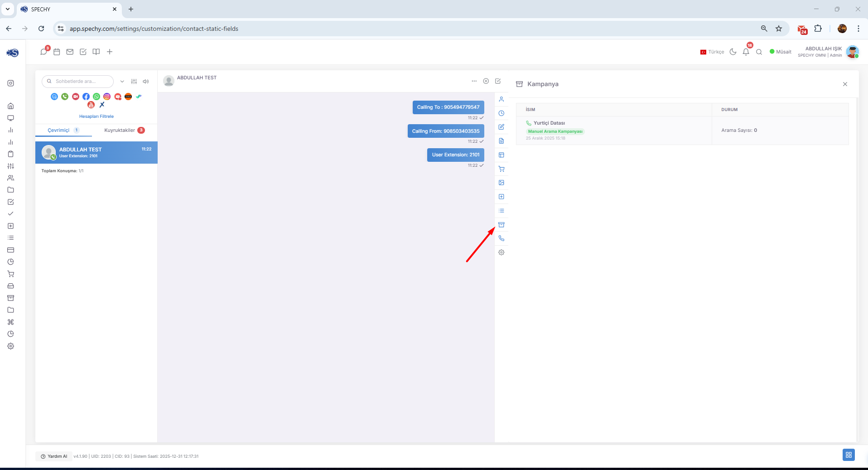Open the credit card icon in left sidebar
The width and height of the screenshot is (868, 470).
point(11,250)
